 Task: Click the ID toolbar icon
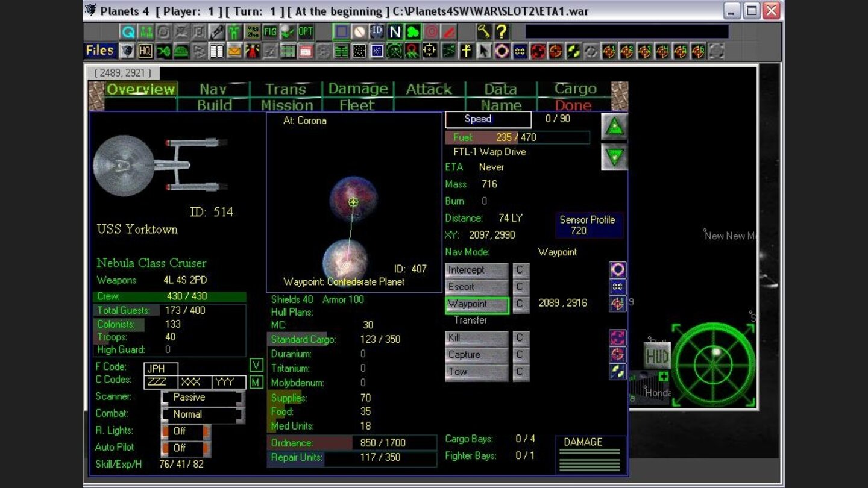click(x=377, y=31)
